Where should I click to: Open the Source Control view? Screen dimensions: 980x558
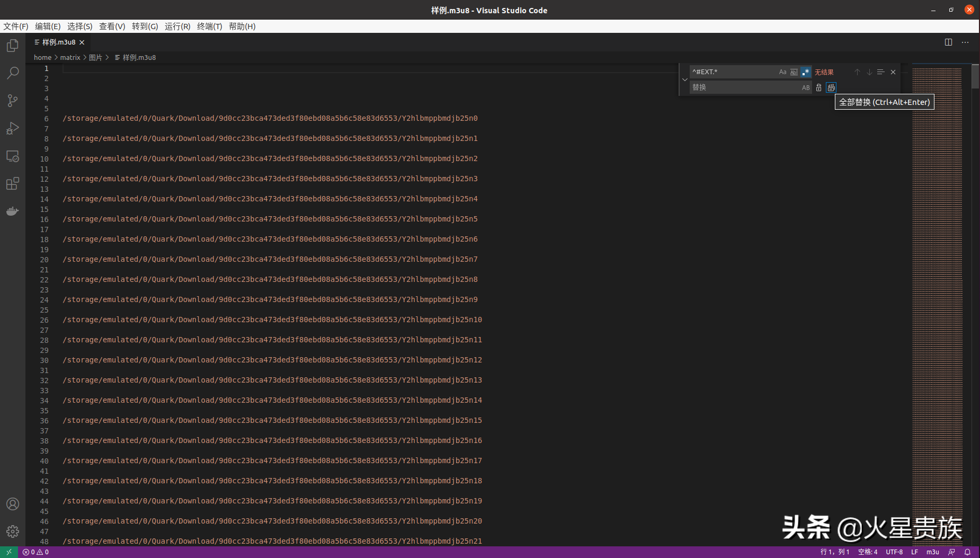tap(13, 101)
